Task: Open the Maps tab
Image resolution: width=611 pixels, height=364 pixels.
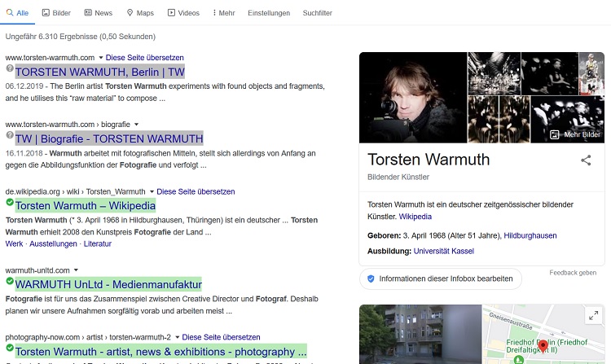Action: [x=140, y=13]
